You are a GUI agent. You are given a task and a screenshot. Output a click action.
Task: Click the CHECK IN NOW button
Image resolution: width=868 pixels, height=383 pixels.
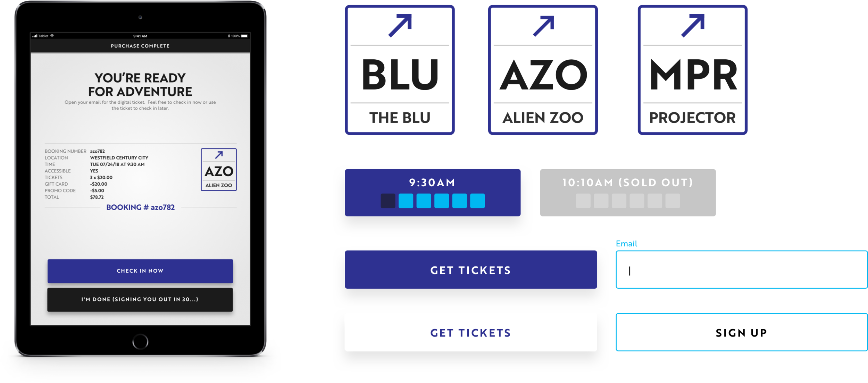click(x=141, y=271)
